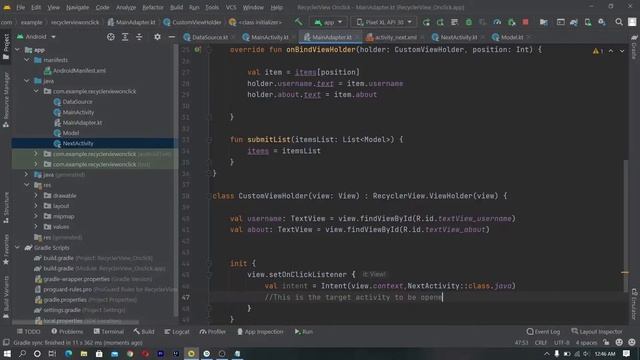Collapse the app module tree node
The height and width of the screenshot is (360, 640).
tap(17, 50)
